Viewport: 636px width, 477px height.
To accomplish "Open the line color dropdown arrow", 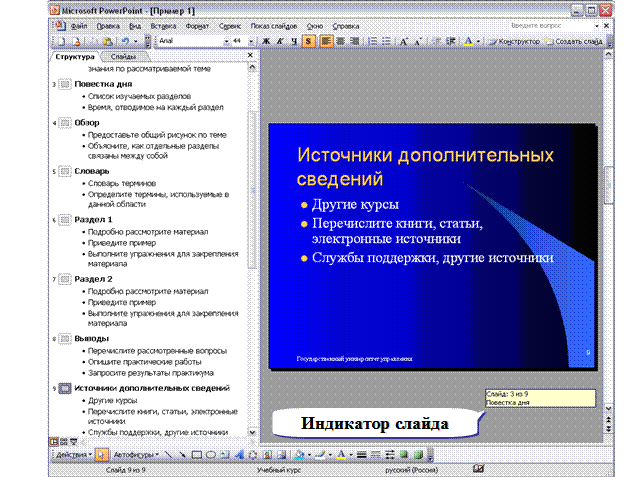I will point(330,455).
